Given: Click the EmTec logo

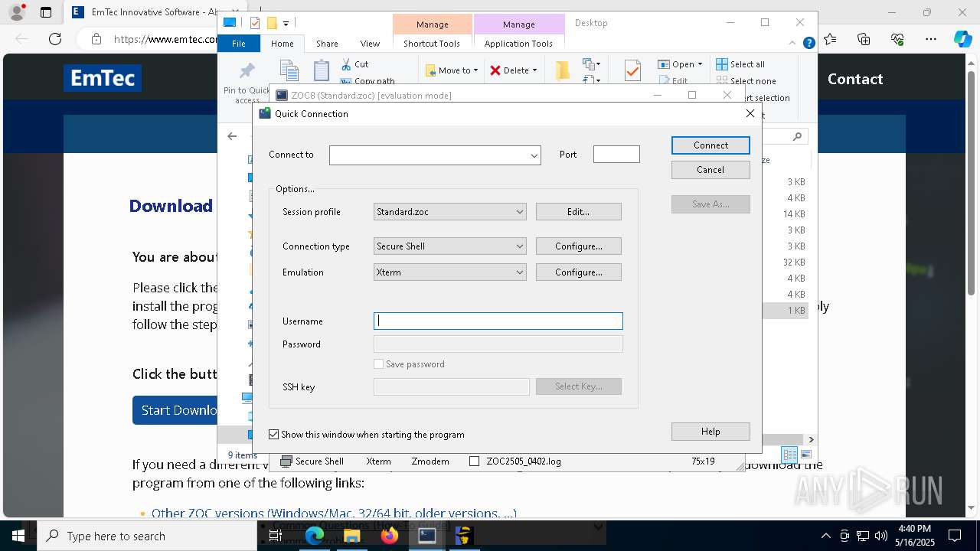Looking at the screenshot, I should (103, 78).
